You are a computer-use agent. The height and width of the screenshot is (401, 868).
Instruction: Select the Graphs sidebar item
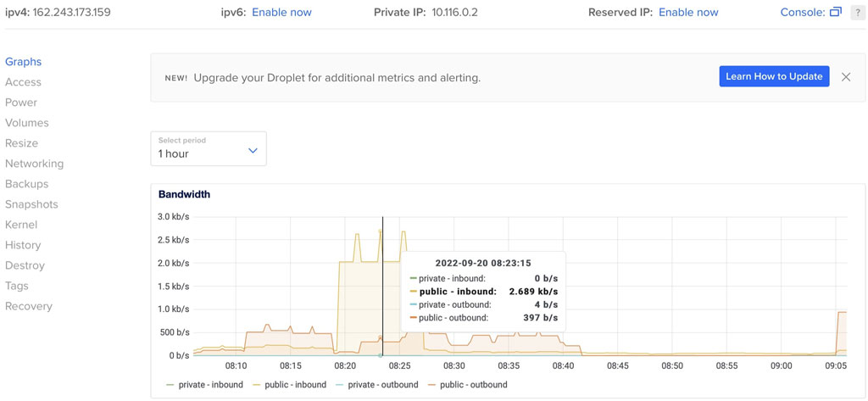23,62
